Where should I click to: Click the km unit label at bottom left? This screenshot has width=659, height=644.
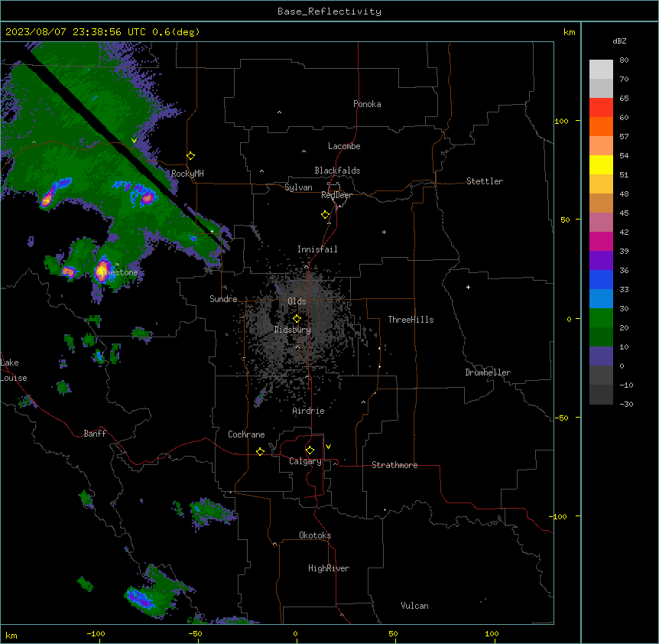(x=11, y=636)
